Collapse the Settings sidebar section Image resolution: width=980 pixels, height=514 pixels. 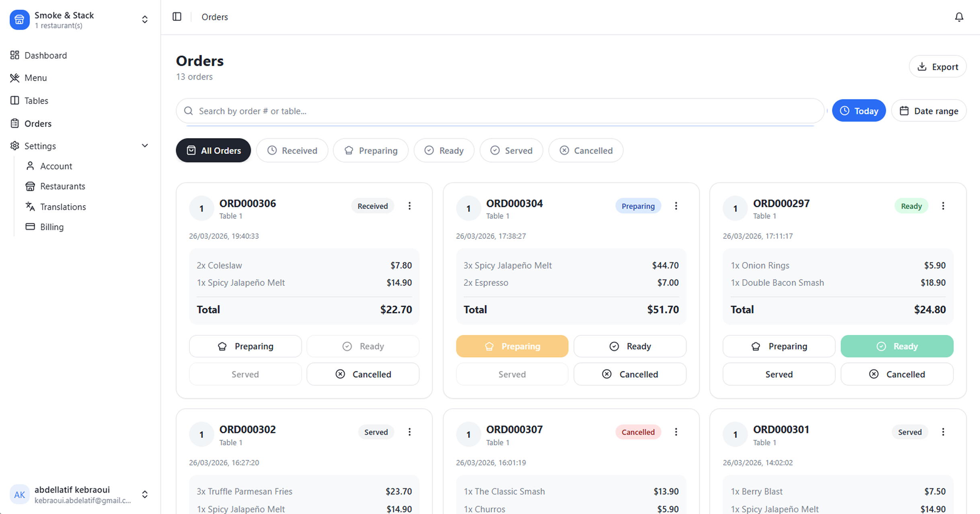[145, 146]
